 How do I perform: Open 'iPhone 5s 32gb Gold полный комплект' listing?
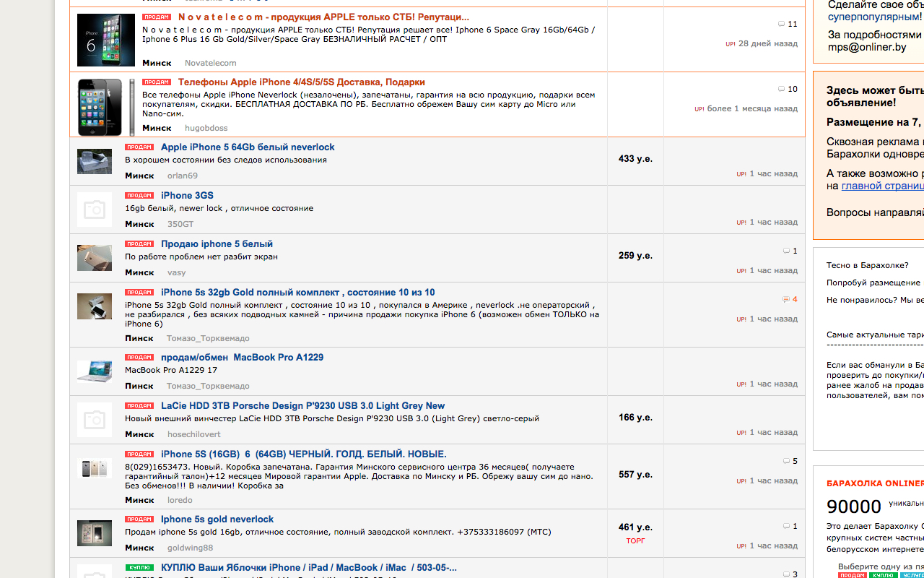pyautogui.click(x=297, y=292)
